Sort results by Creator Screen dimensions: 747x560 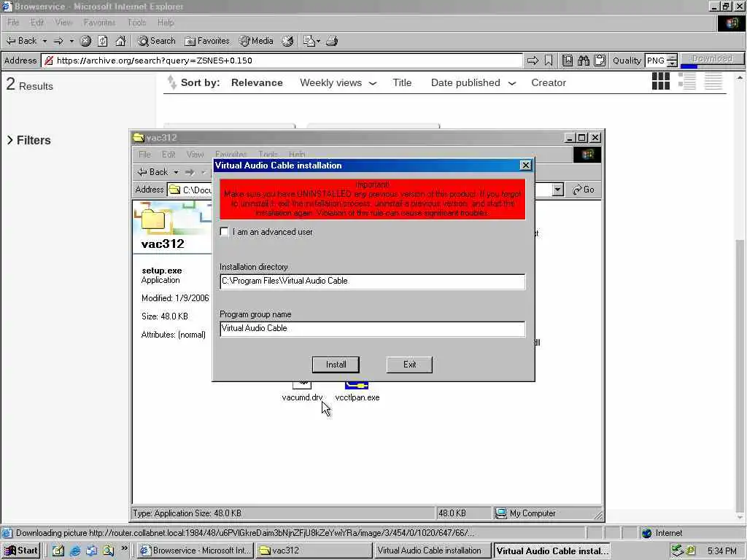pos(549,83)
